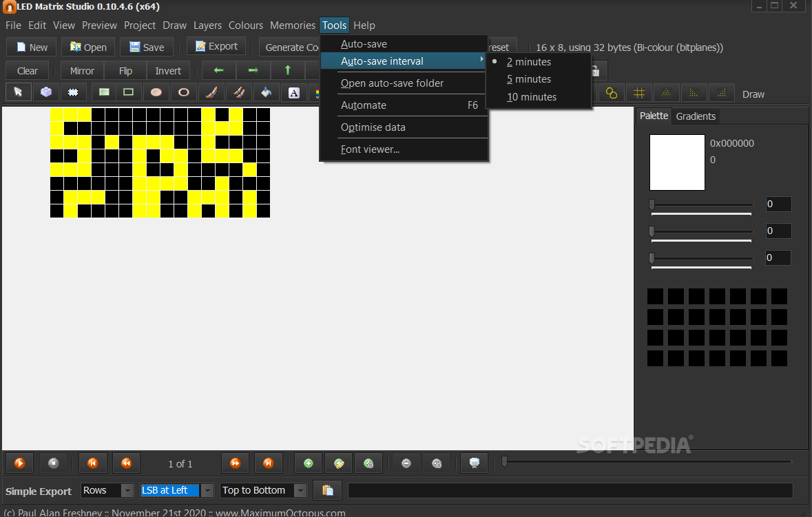
Task: Select the single paintbrush tool
Action: tap(211, 92)
